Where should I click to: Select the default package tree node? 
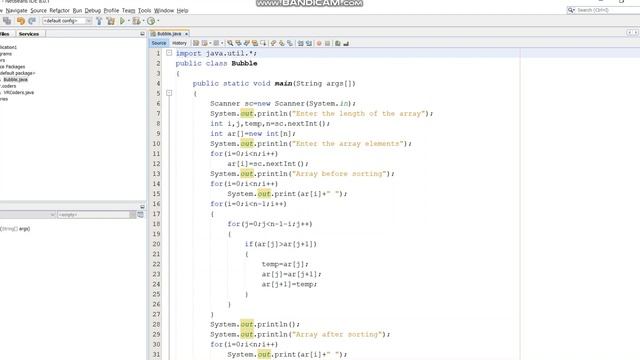coord(18,73)
